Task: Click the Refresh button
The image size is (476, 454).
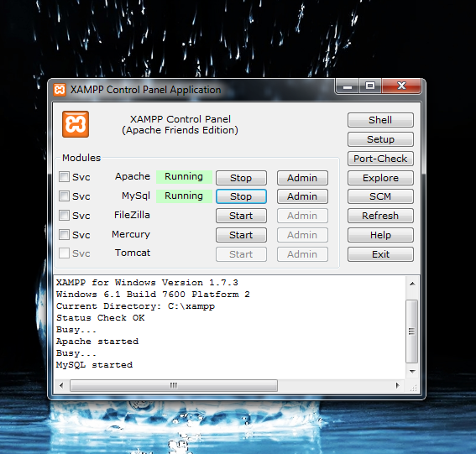Action: pyautogui.click(x=380, y=216)
